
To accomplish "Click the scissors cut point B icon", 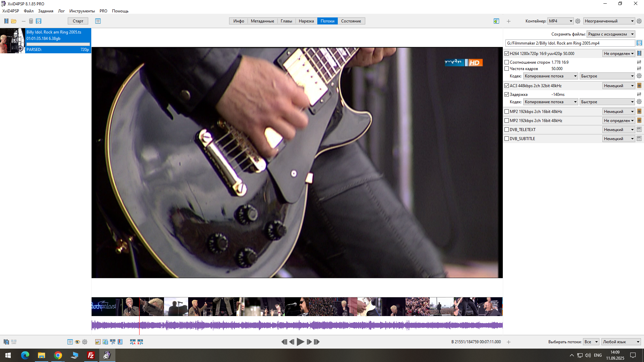I will (x=140, y=342).
